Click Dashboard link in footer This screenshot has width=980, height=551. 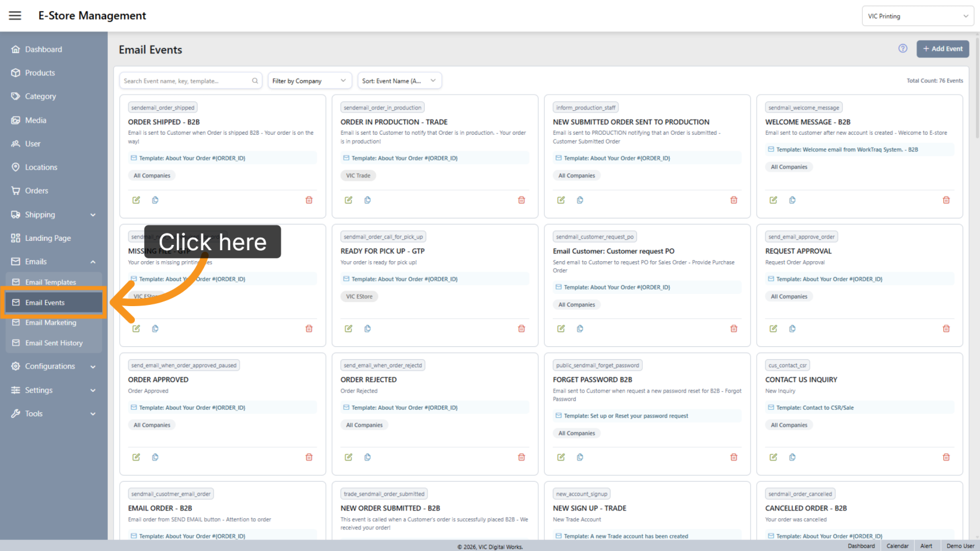[861, 546]
